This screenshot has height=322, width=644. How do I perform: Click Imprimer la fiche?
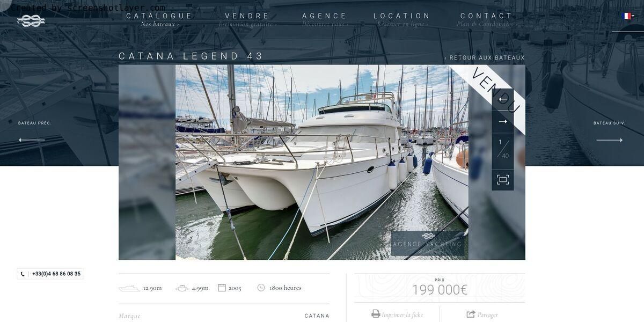(402, 315)
